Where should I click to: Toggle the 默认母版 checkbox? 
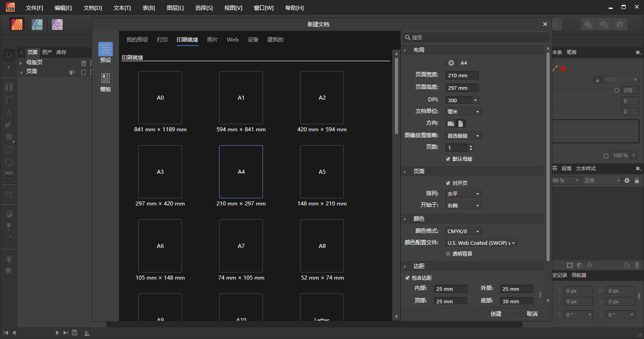[x=448, y=159]
